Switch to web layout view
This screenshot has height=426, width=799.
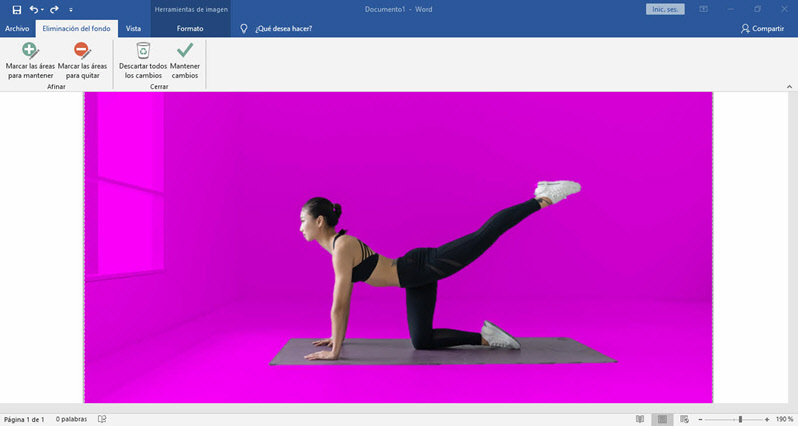point(683,419)
